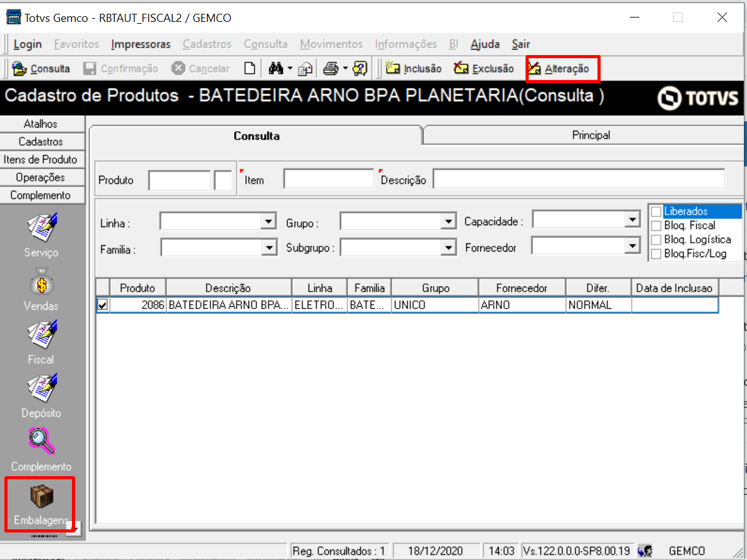Click the house-and-document icon beside binoculars
The width and height of the screenshot is (747, 560).
coord(305,69)
